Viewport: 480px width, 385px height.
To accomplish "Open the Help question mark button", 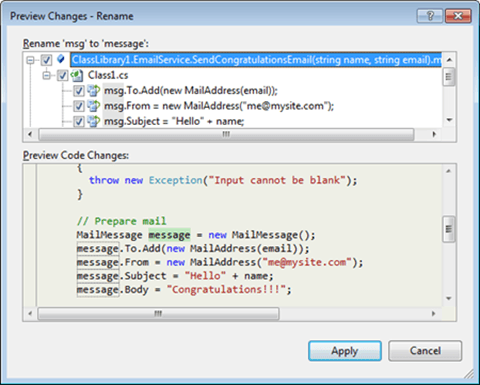I will (430, 16).
